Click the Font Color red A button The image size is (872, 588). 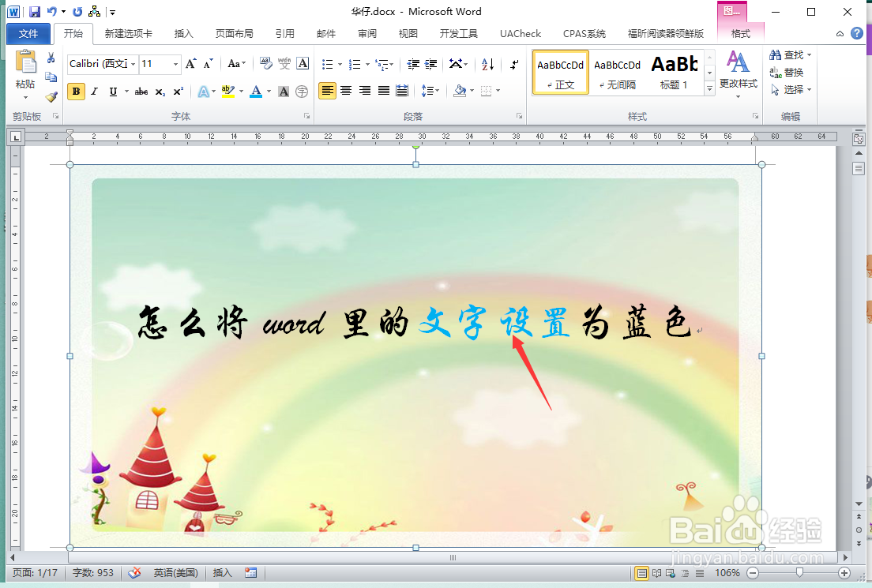(x=256, y=92)
